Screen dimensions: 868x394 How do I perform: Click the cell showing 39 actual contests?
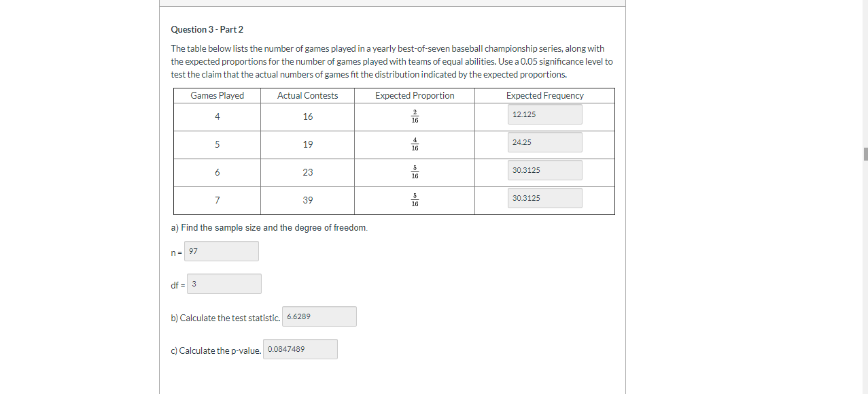click(307, 199)
